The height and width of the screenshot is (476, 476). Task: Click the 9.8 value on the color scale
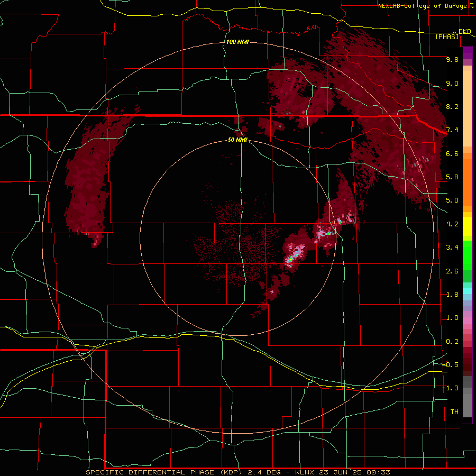[452, 59]
